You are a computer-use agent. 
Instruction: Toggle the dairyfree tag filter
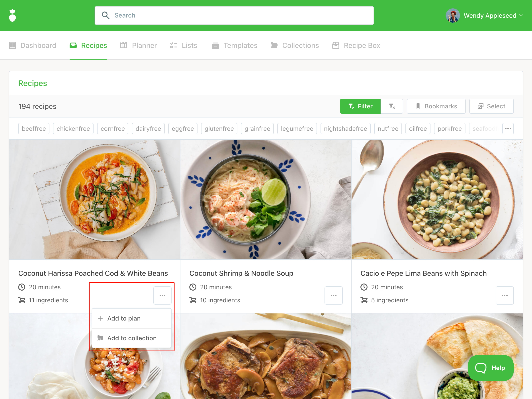[x=148, y=129]
